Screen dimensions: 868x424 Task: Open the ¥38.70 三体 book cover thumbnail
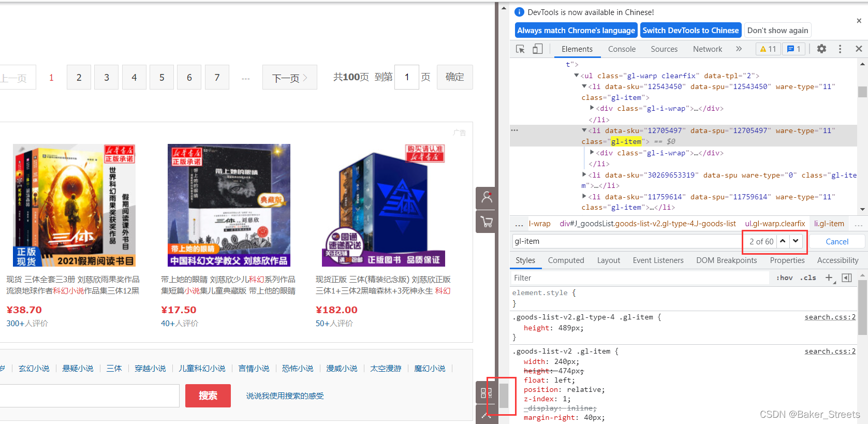(74, 205)
